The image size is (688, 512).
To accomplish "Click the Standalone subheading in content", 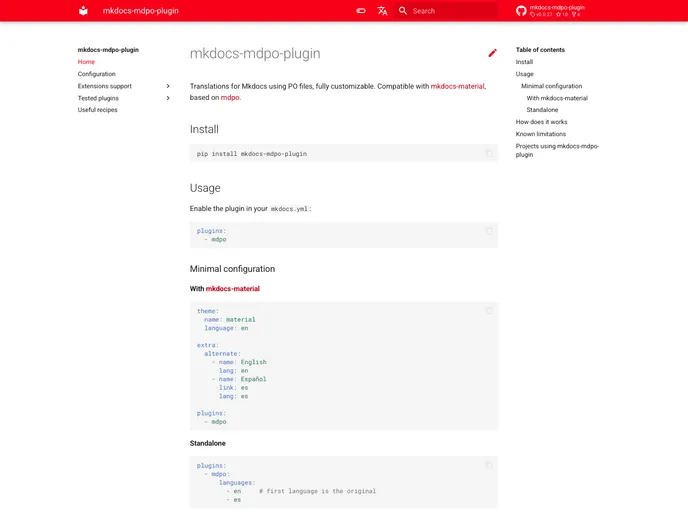I will [x=208, y=443].
